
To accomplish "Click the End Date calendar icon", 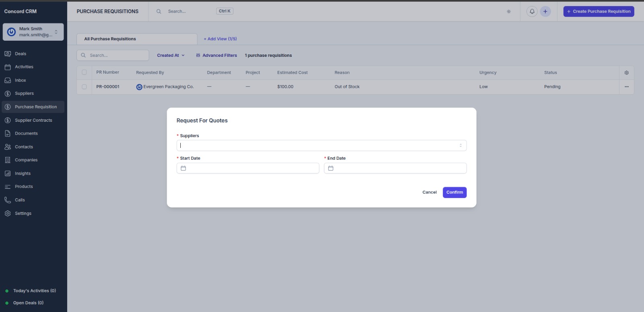I will pos(331,168).
